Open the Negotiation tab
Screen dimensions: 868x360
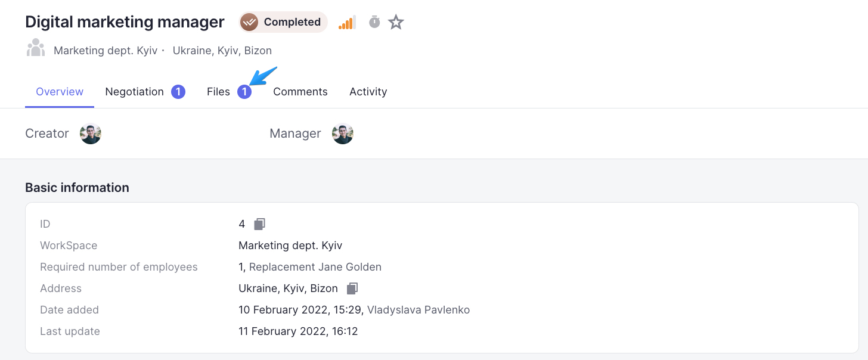click(134, 91)
